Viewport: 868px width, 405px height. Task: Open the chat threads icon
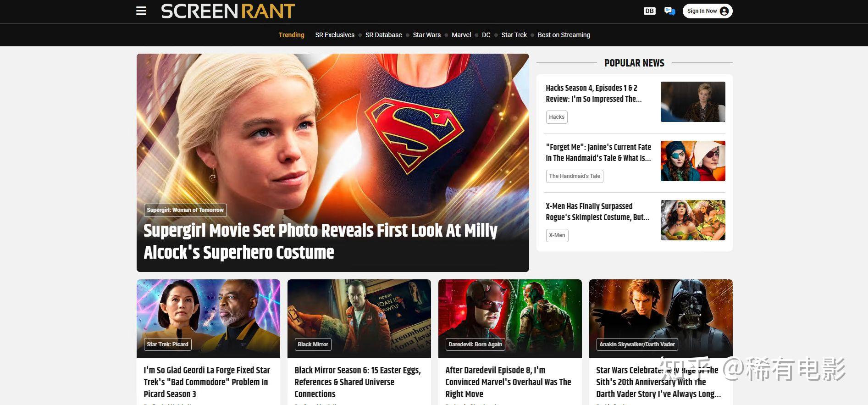[x=669, y=11]
